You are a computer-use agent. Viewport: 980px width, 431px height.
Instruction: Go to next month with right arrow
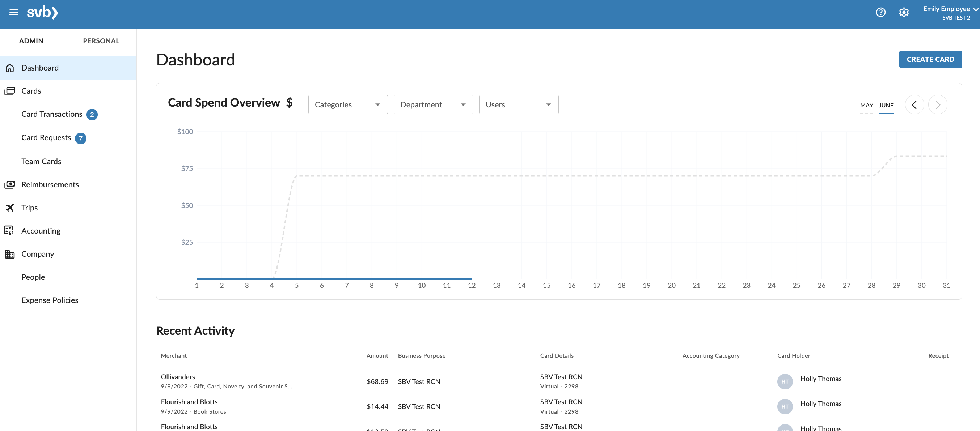(x=937, y=105)
